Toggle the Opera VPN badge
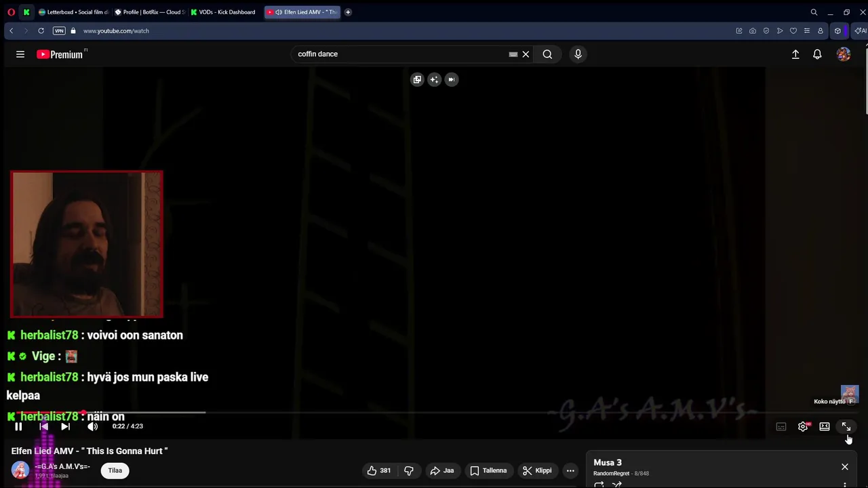 (x=59, y=30)
